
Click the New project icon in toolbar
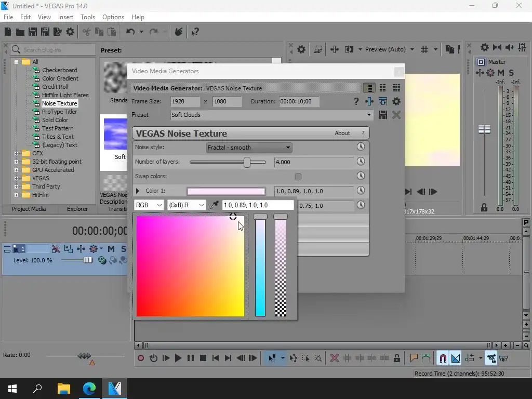[8, 32]
